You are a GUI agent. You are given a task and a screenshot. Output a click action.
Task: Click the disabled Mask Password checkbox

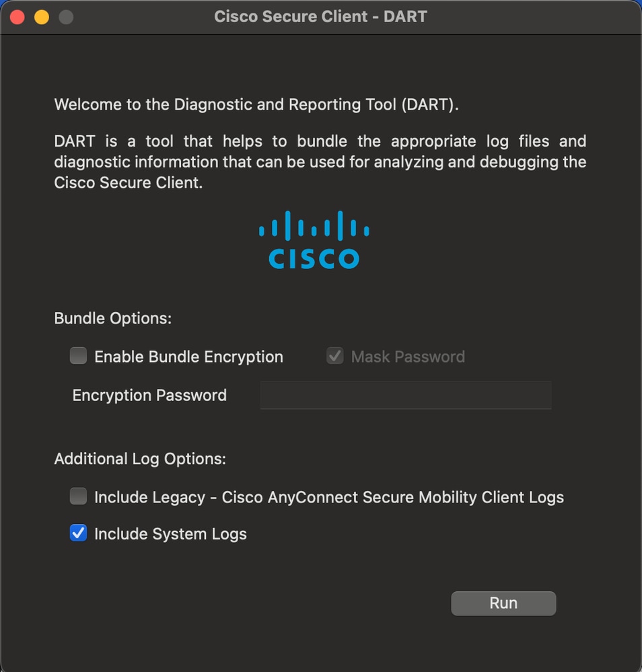click(x=334, y=357)
